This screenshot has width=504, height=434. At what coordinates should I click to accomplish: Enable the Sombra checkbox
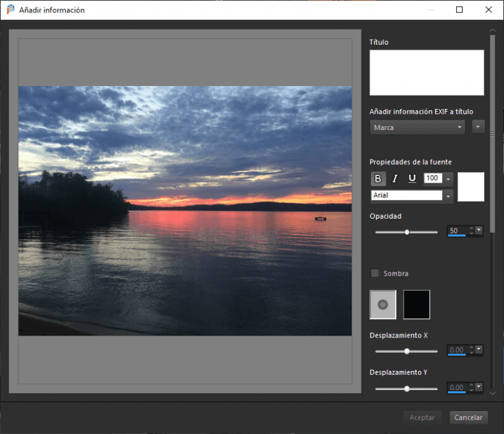pos(375,273)
